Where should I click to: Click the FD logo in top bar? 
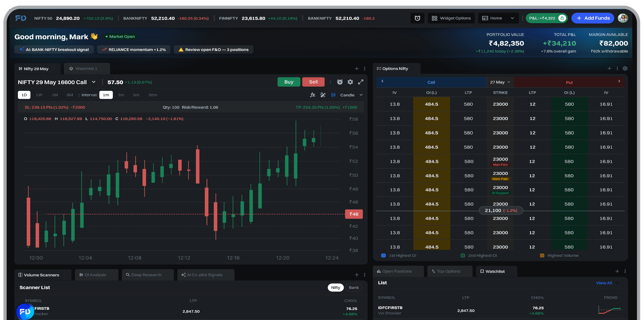coord(20,18)
